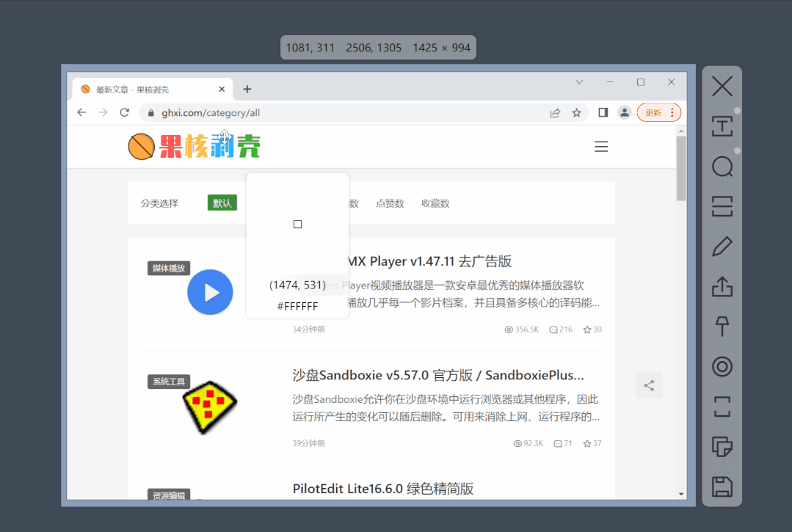Click the share page icon in address bar
The height and width of the screenshot is (532, 792).
(x=555, y=112)
